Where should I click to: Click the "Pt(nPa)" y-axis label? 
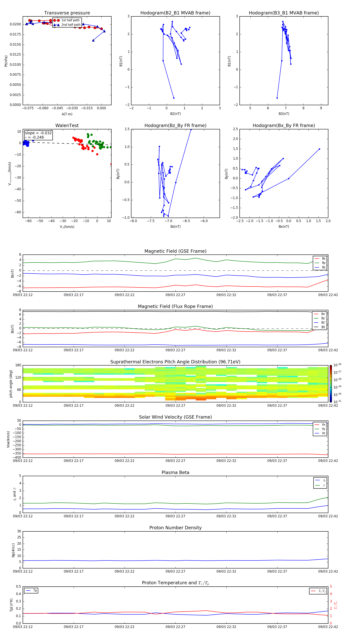6,61
